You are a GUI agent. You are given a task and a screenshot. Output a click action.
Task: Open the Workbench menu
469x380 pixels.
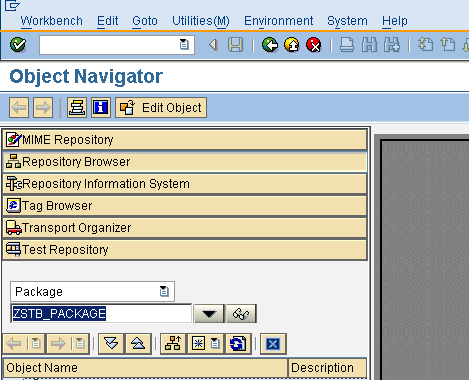coord(52,21)
